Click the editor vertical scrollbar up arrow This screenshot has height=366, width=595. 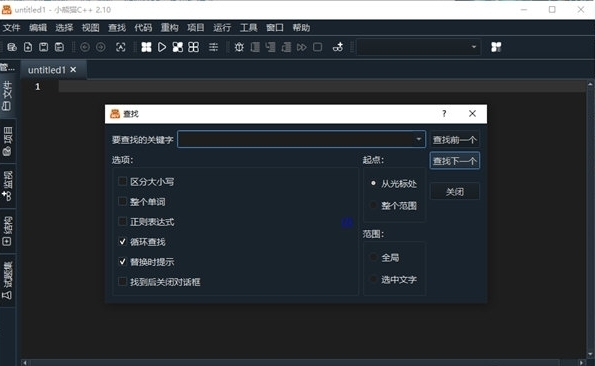(590, 84)
